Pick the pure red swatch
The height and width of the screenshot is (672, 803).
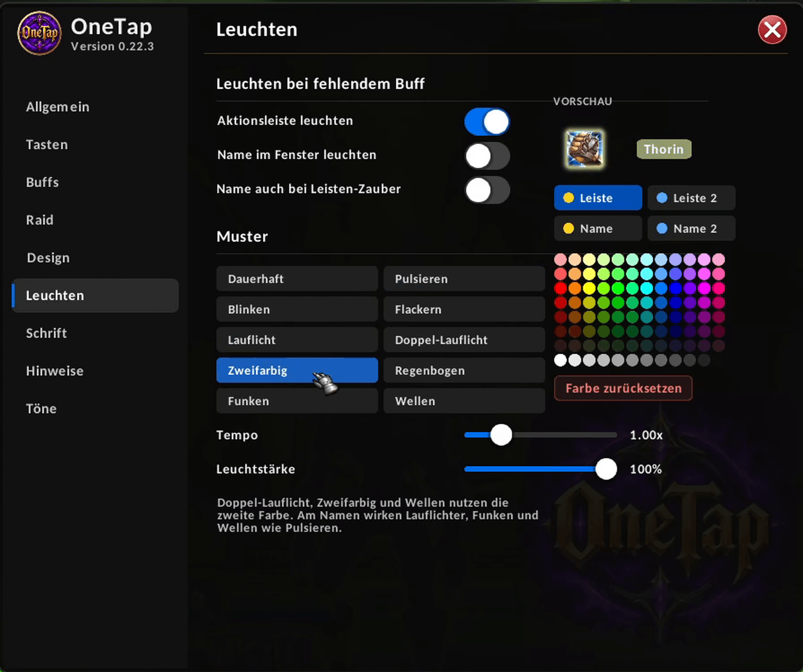(x=560, y=288)
